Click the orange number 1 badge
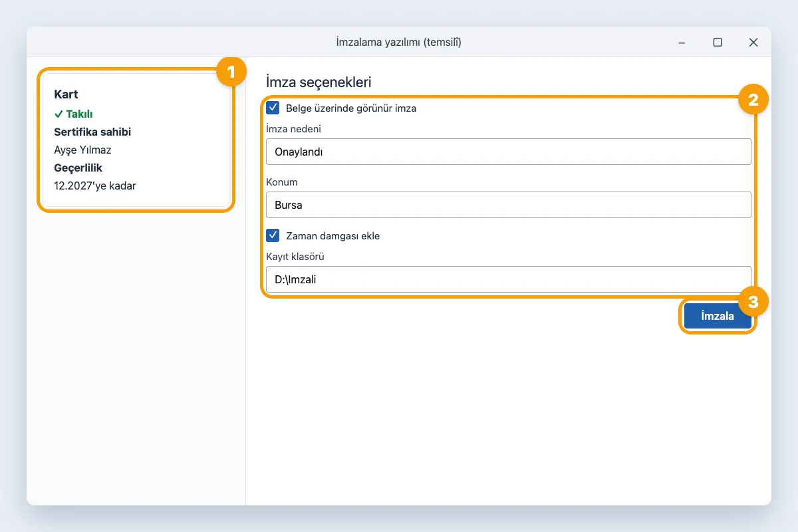Viewport: 798px width, 532px height. pyautogui.click(x=231, y=70)
